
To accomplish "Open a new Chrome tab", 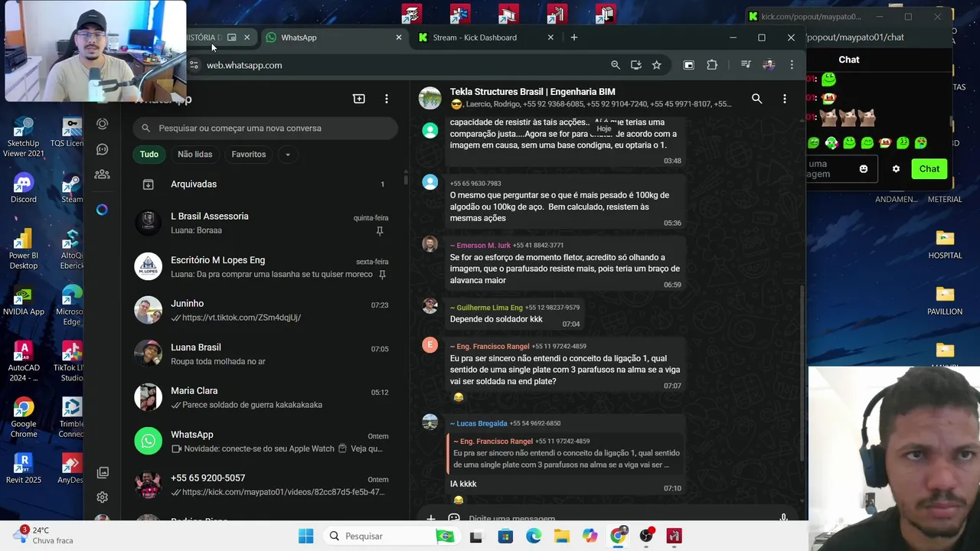I will click(574, 37).
